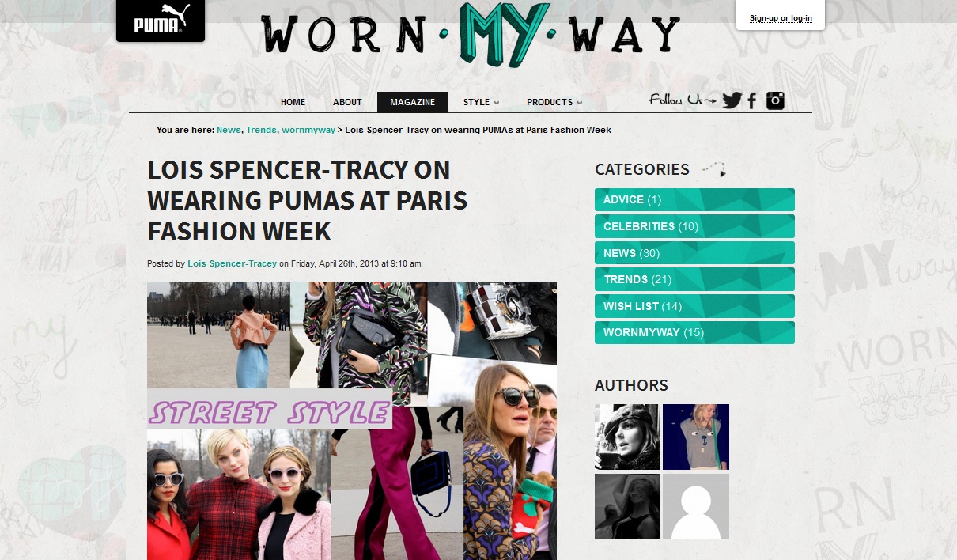Viewport: 957px width, 560px height.
Task: Open the MAGAZINE tab
Action: (412, 102)
